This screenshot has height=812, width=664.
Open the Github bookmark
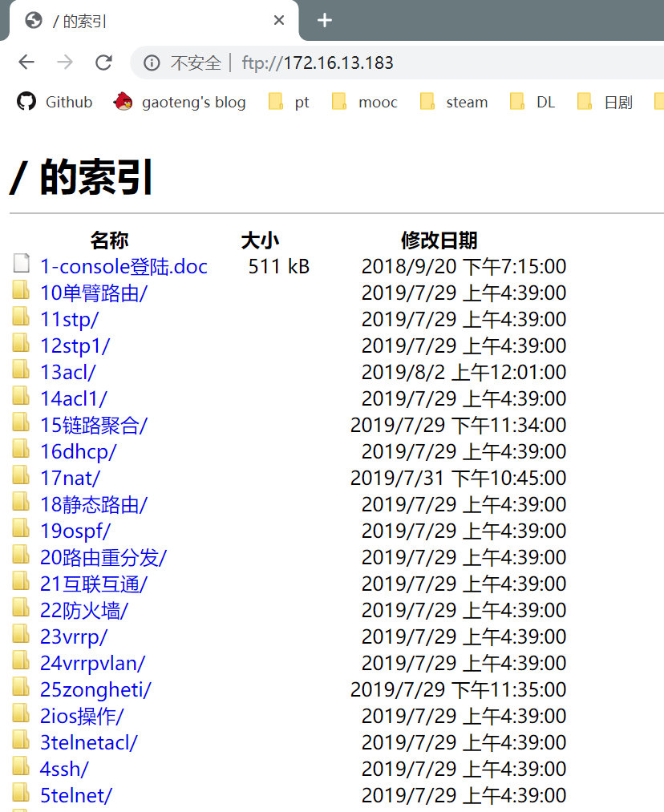coord(55,102)
